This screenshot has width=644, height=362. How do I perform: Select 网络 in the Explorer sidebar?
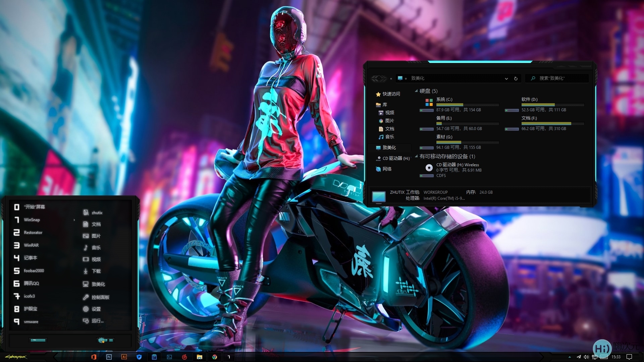(387, 169)
